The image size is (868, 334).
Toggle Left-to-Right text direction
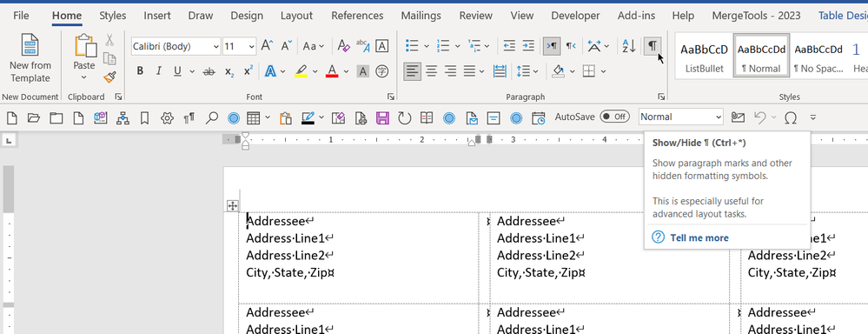click(x=552, y=46)
